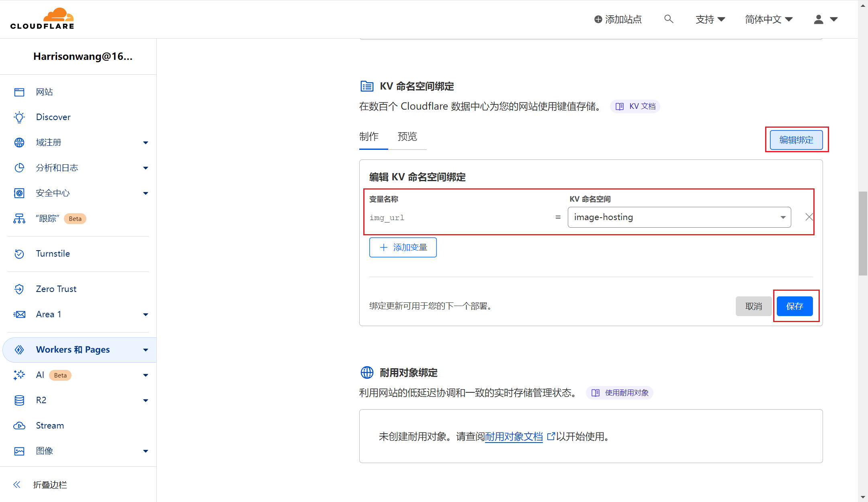This screenshot has height=502, width=868.
Task: Click the Turnstile icon in sidebar
Action: [x=19, y=254]
